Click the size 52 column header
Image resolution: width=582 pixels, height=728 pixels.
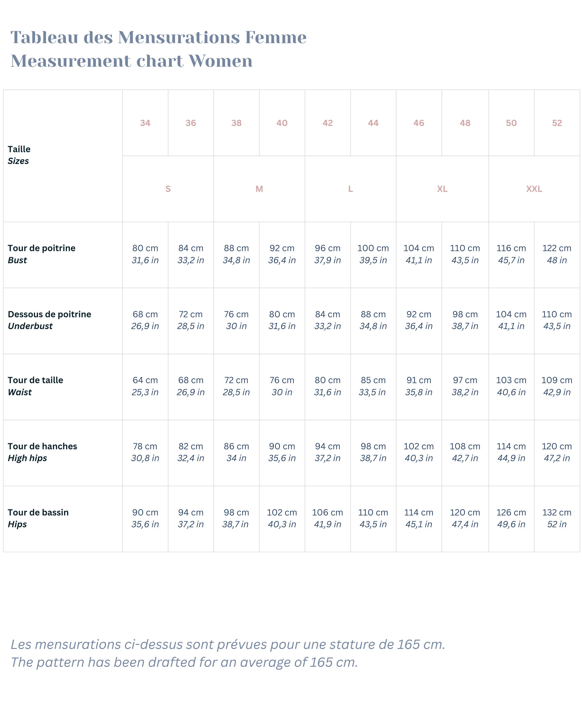(x=557, y=123)
